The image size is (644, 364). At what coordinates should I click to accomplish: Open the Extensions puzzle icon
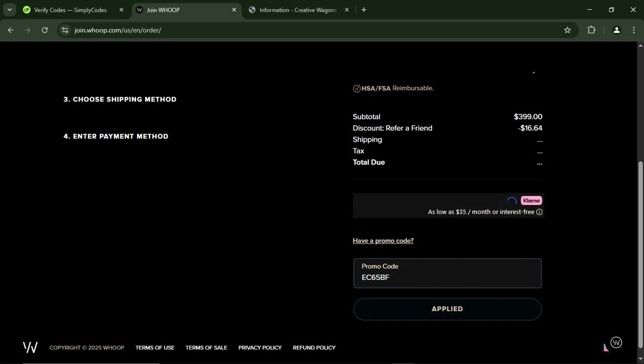coord(592,30)
